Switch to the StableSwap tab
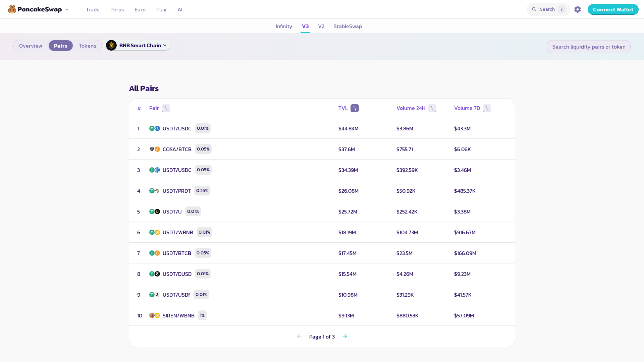Viewport: 644px width, 362px height. (348, 26)
